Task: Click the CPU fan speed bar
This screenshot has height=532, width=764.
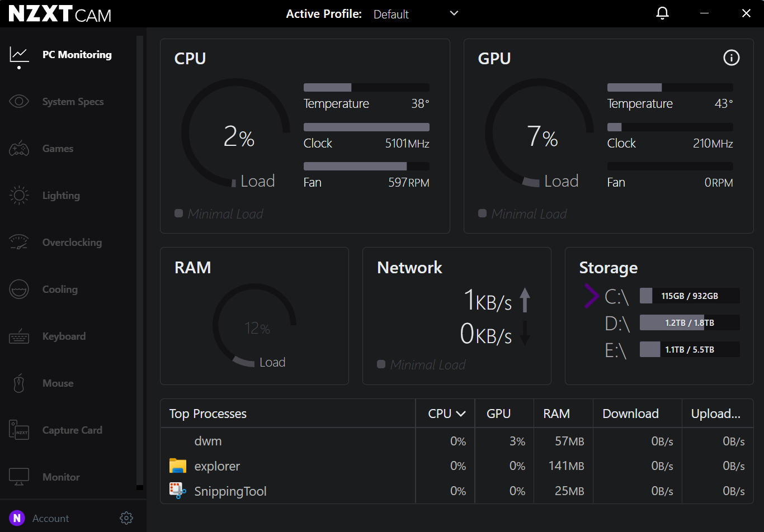Action: 366,166
